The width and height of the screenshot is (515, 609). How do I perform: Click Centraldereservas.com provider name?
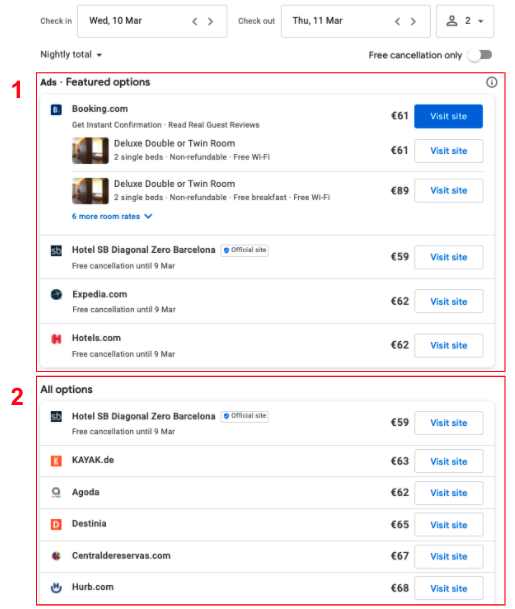[121, 555]
